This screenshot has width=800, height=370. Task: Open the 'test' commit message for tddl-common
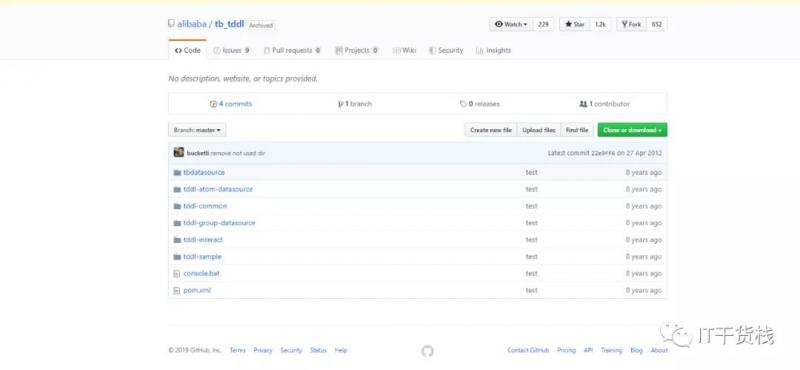(x=531, y=206)
